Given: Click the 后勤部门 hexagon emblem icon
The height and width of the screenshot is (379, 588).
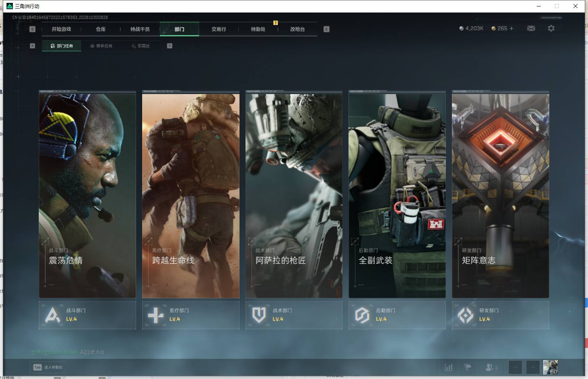Looking at the screenshot, I should 362,315.
